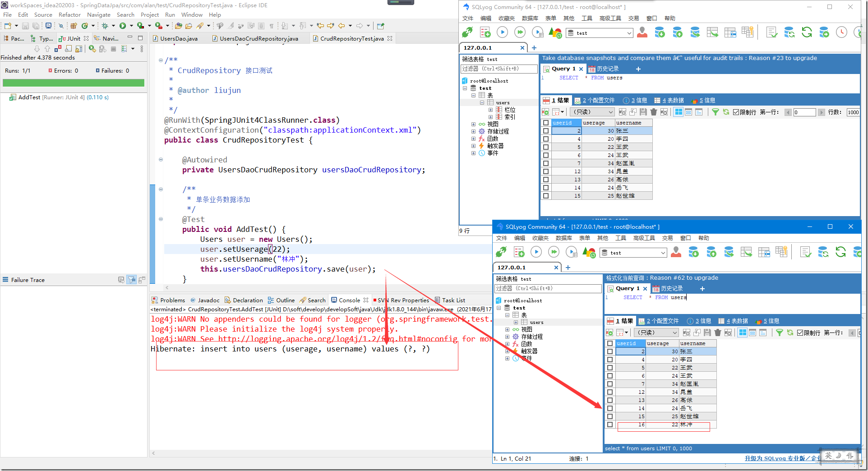Click Next Failure arrow in JUnit view
Image resolution: width=868 pixels, height=471 pixels.
point(37,49)
